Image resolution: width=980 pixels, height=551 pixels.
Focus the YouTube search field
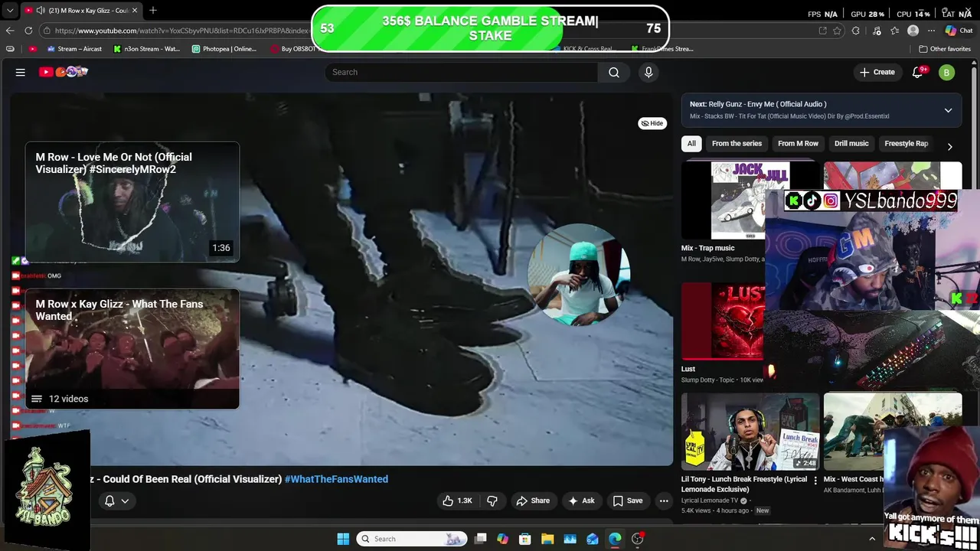pos(461,72)
